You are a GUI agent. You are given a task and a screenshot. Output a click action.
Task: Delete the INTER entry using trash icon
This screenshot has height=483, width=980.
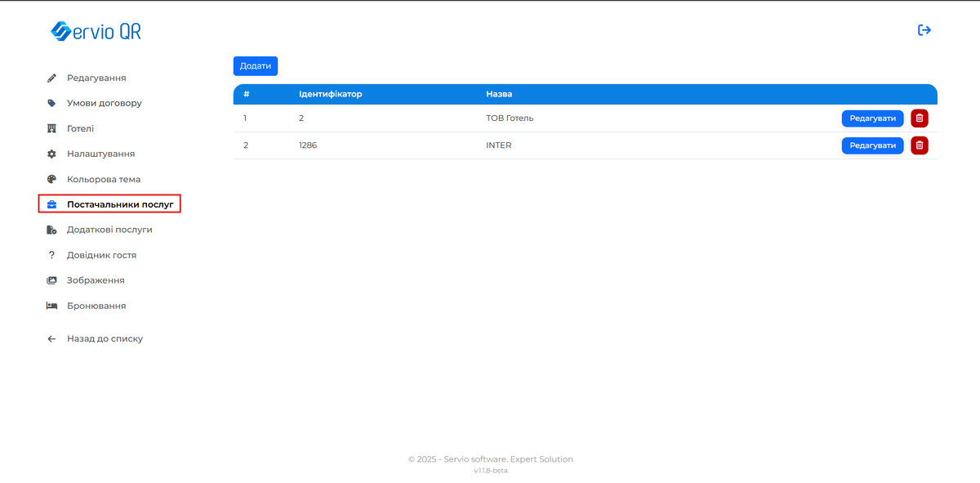(x=919, y=145)
